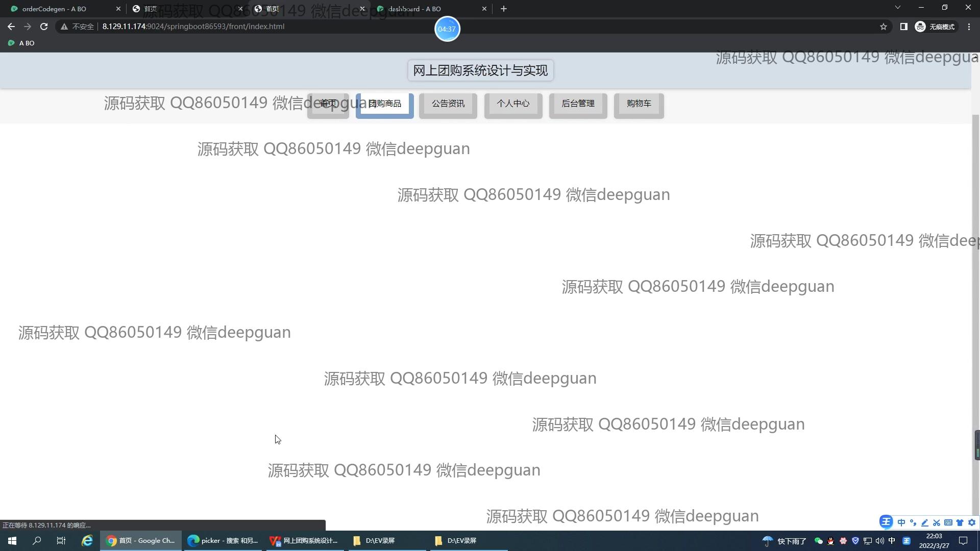Open Internet Explorer from the taskbar
Image resolution: width=980 pixels, height=551 pixels.
coord(87,541)
